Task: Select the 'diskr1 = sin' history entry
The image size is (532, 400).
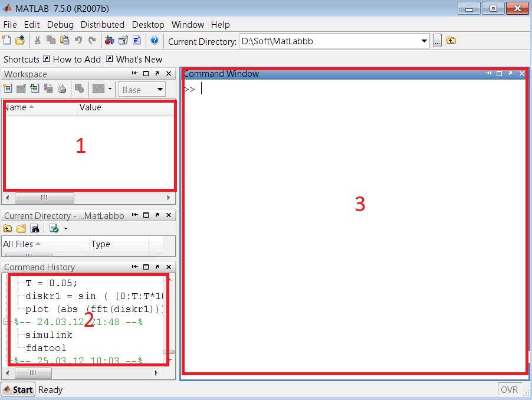Action: pyautogui.click(x=95, y=296)
